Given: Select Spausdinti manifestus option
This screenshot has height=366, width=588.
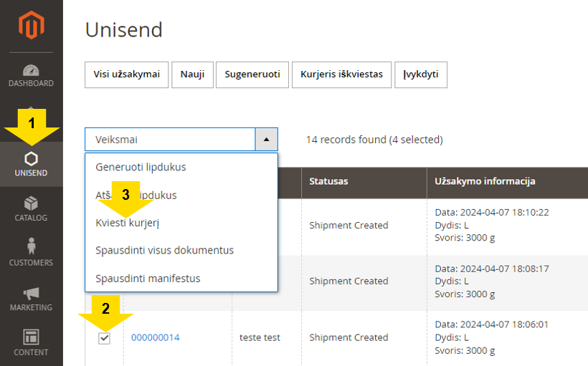Looking at the screenshot, I should click(x=148, y=279).
